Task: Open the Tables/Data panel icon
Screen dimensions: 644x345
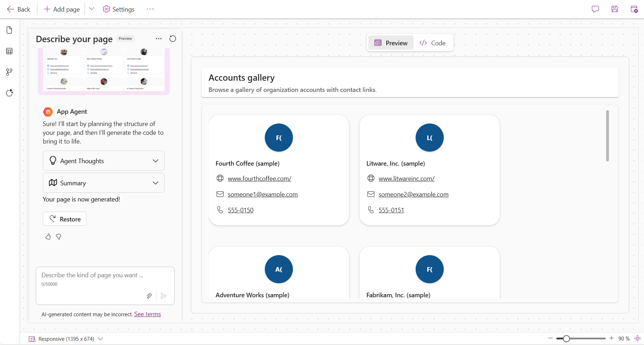Action: pos(9,51)
